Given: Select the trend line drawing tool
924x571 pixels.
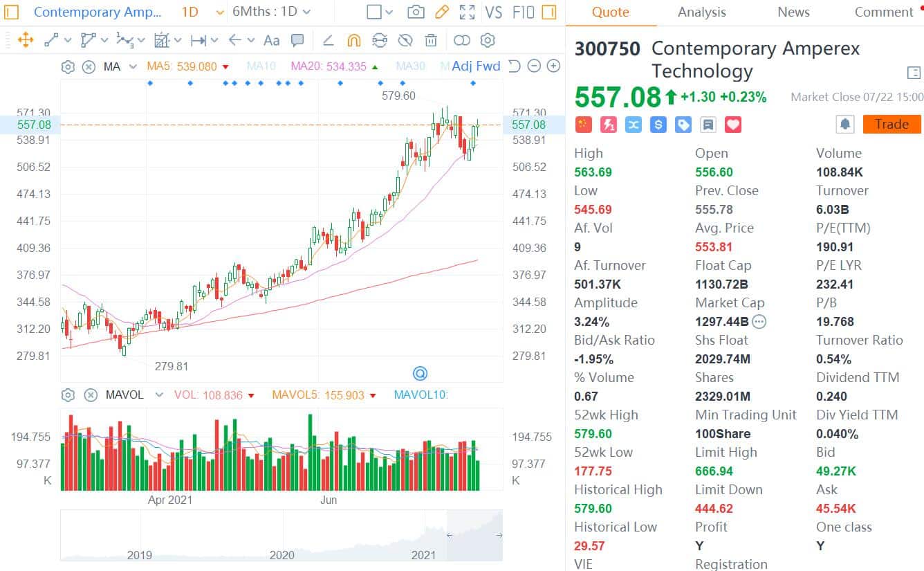Looking at the screenshot, I should point(50,41).
